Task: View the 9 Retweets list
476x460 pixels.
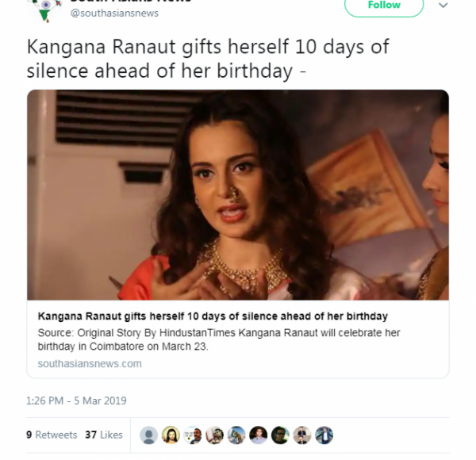Action: click(x=52, y=435)
